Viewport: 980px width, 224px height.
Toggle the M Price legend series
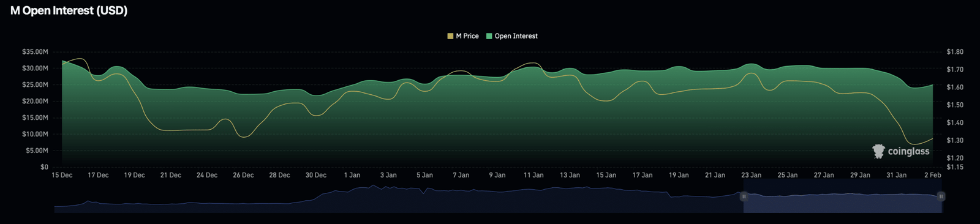[463, 36]
